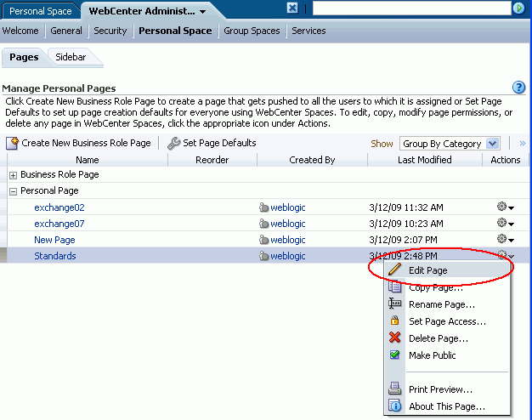
Task: Click the 3/12/09 2:07 PM timestamp
Action: [403, 240]
